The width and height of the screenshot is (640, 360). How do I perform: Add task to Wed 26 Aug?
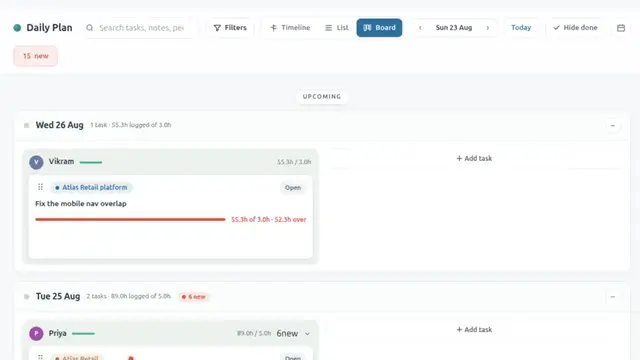(474, 158)
